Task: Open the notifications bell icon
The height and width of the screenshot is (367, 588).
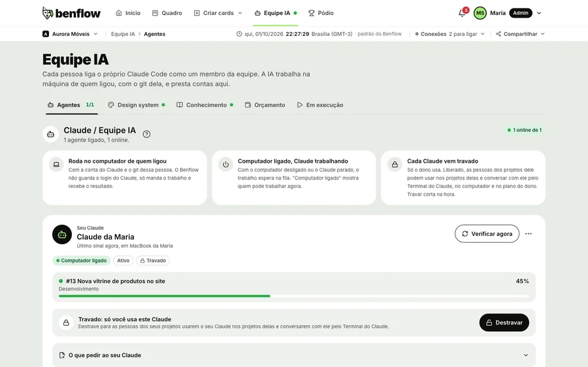Action: click(462, 13)
